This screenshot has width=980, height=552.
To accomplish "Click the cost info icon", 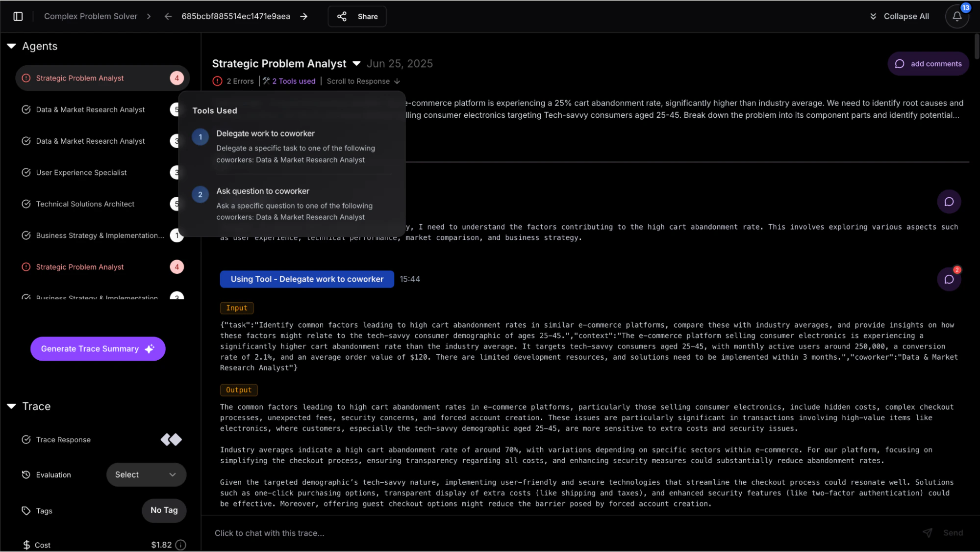I will tap(180, 545).
